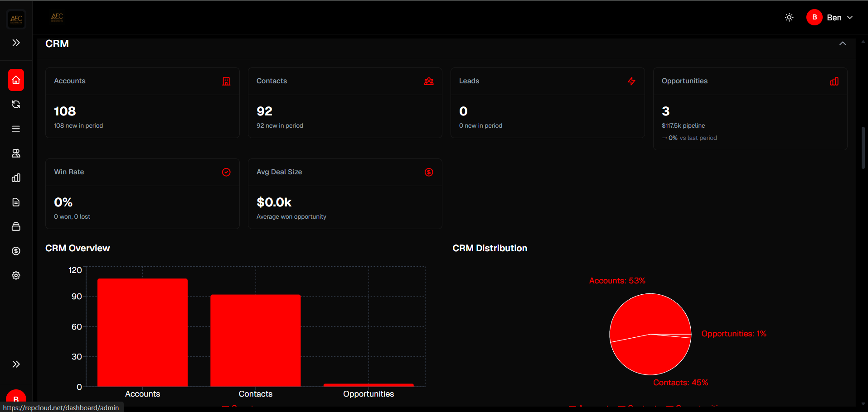Click the Accounts card title
Image resolution: width=868 pixels, height=412 pixels.
pyautogui.click(x=70, y=81)
